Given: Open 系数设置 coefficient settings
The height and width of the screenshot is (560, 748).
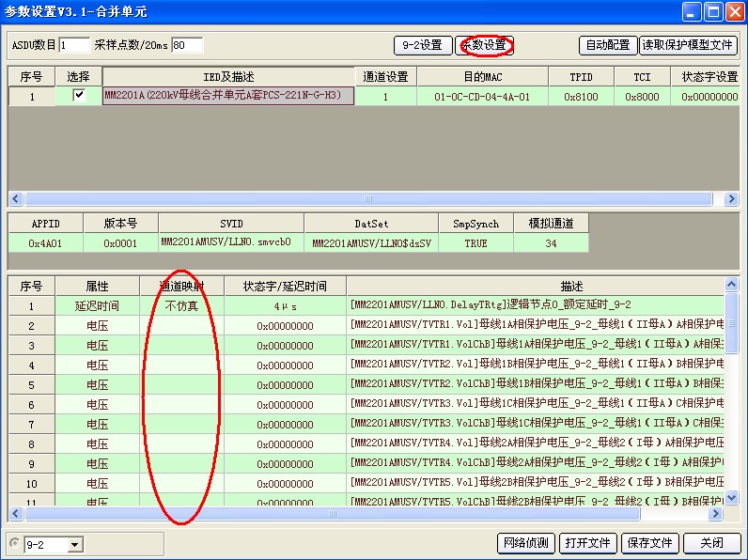Looking at the screenshot, I should click(x=484, y=45).
